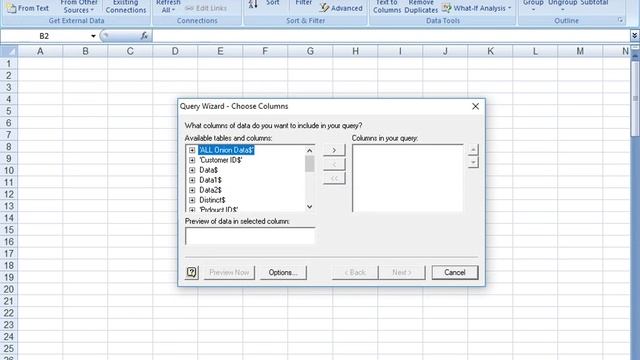Open Existing Connections
Screen dimensions: 640x360
126,6
